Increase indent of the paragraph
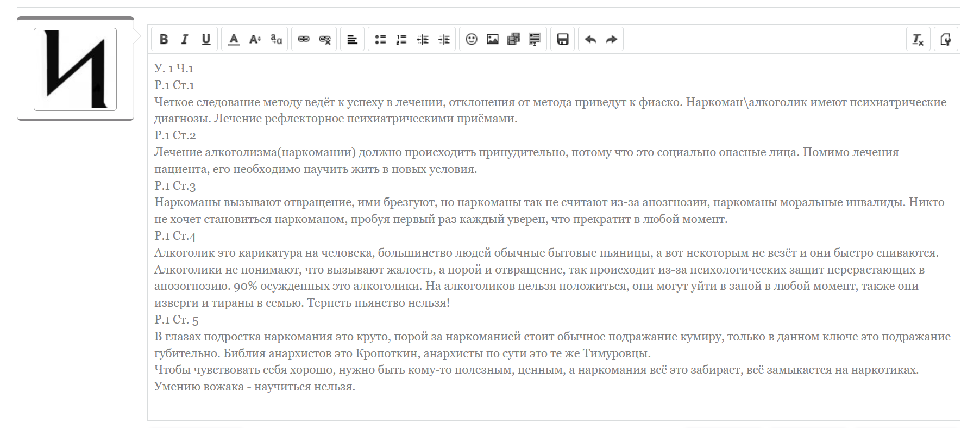The width and height of the screenshot is (980, 428). tap(444, 39)
